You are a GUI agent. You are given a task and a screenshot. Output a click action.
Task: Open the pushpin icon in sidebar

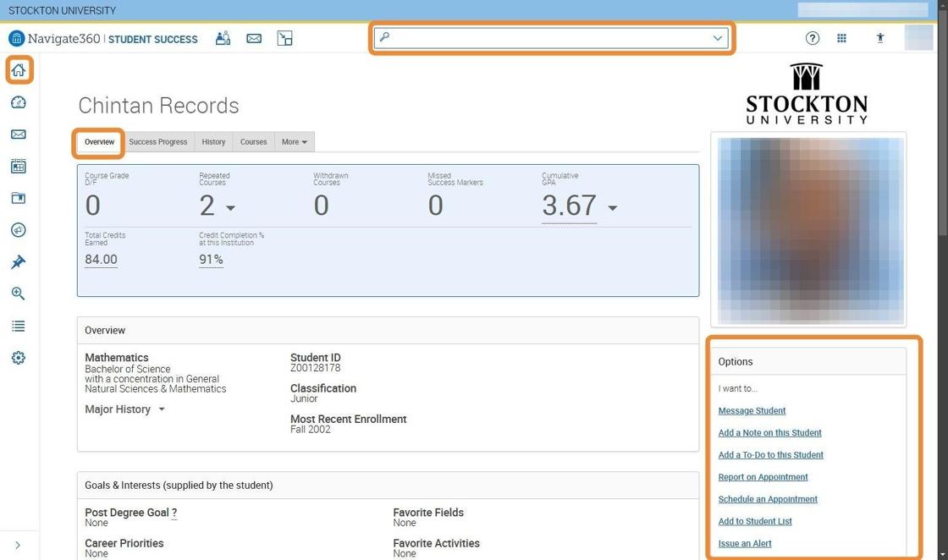(x=19, y=262)
